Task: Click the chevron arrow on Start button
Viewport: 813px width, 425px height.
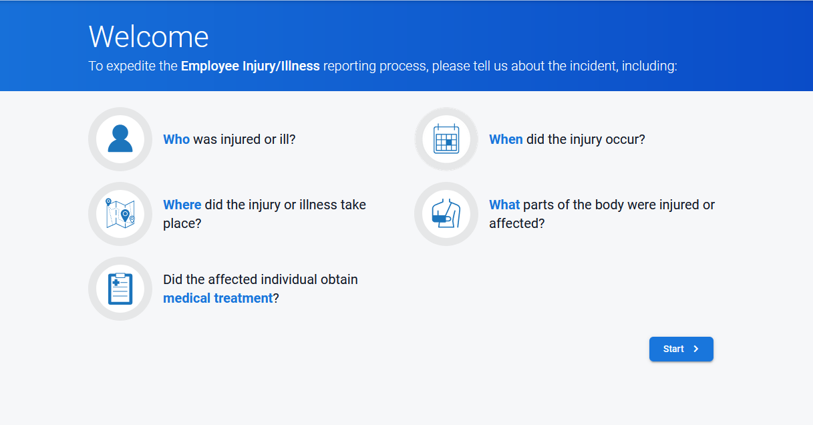Action: coord(696,349)
